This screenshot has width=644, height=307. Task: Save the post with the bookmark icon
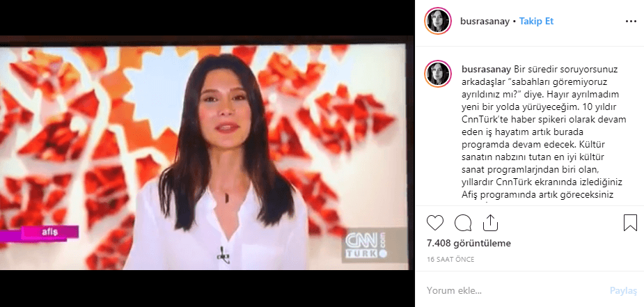point(630,223)
